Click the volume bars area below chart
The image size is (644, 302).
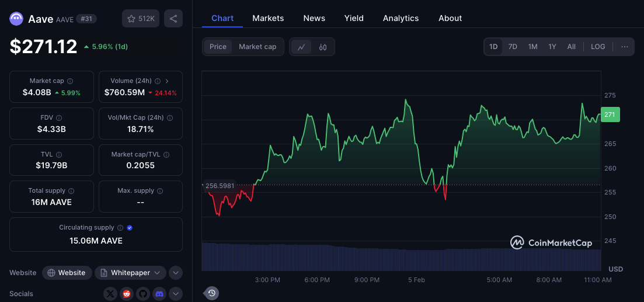click(401, 256)
